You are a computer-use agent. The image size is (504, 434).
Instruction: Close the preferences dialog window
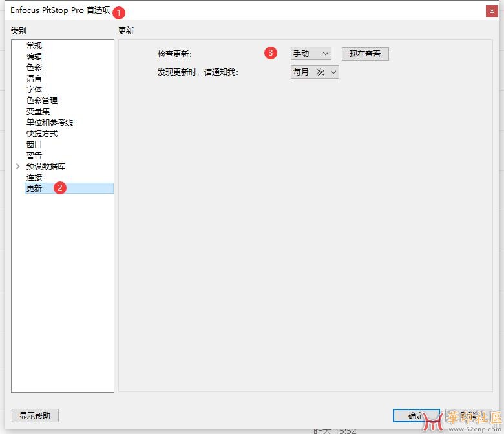[492, 11]
